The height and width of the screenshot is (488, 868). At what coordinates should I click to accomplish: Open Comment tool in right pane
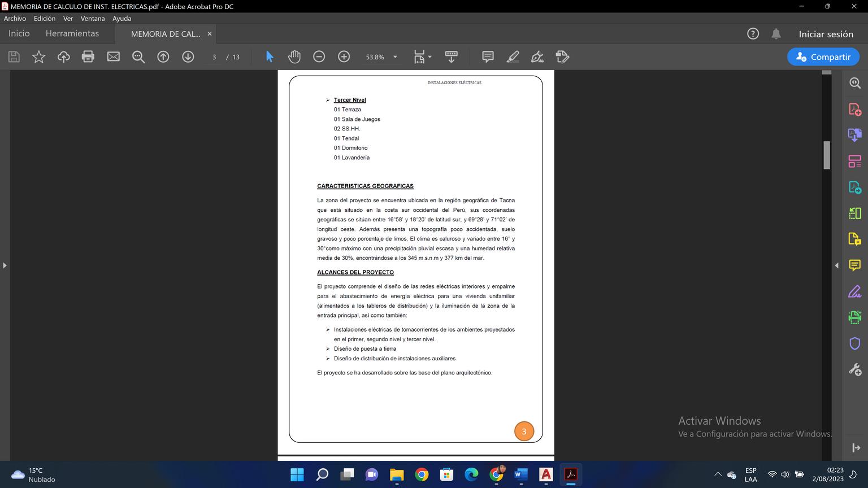click(855, 265)
